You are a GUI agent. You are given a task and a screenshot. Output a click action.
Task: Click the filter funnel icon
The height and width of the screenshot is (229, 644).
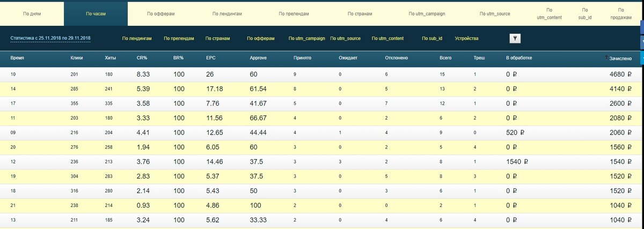[515, 39]
